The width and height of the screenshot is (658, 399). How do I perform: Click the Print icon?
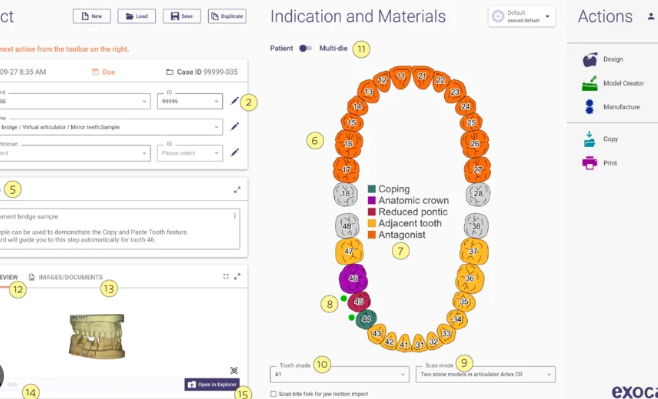tap(589, 163)
